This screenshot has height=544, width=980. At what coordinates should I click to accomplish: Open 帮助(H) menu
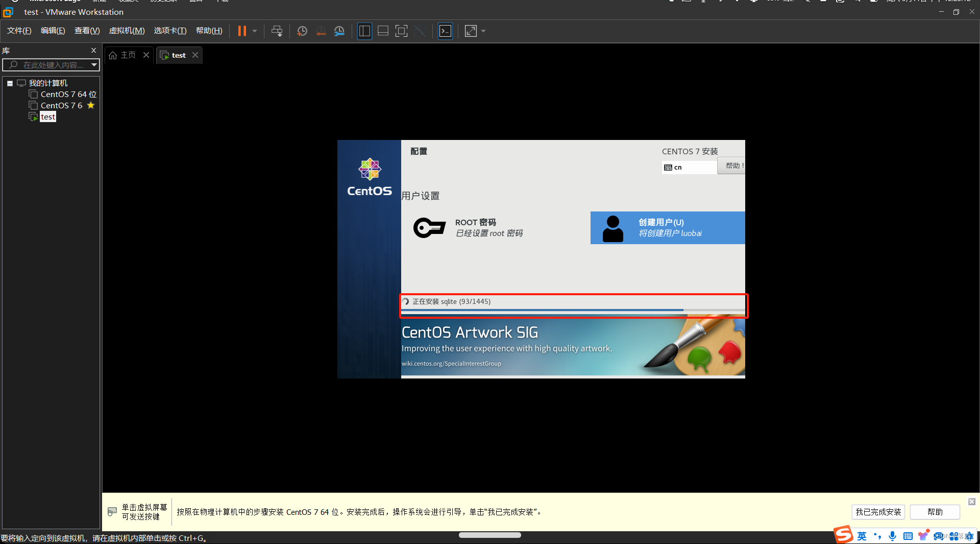click(209, 31)
